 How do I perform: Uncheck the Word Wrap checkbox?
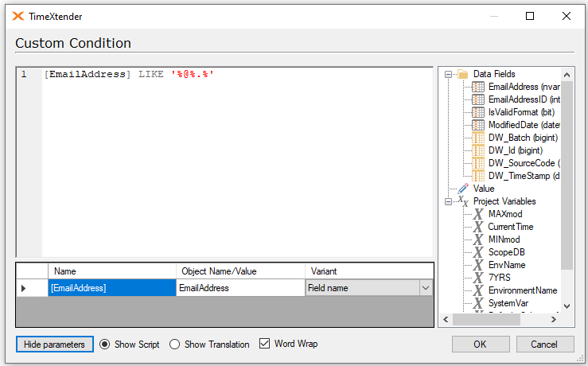pyautogui.click(x=264, y=344)
